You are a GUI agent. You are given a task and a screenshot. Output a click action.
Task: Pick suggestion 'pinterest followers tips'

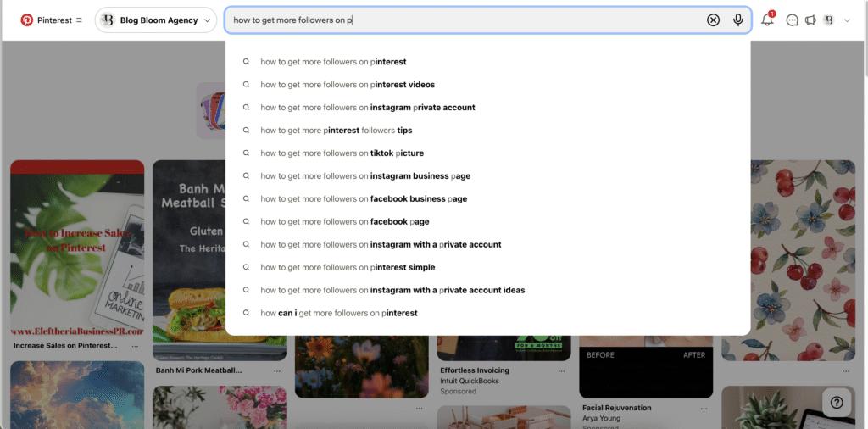pos(487,130)
